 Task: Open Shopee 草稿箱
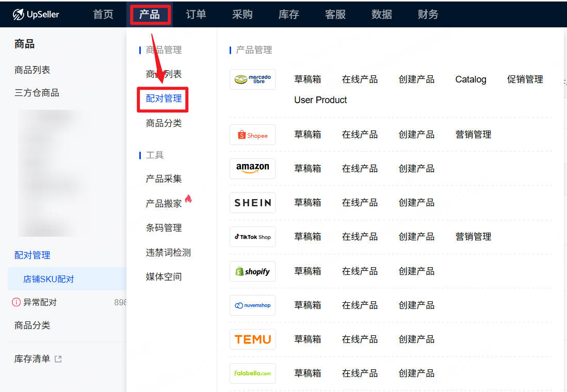click(307, 135)
